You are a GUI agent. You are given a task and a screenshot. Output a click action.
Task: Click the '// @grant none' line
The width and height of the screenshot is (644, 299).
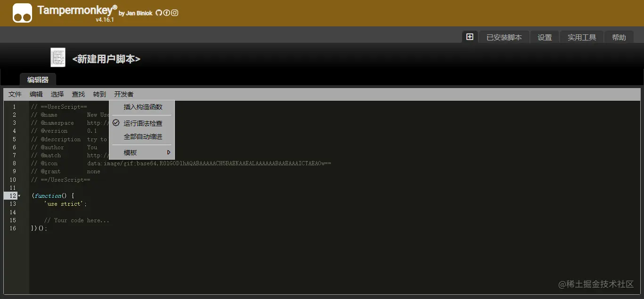tap(66, 171)
